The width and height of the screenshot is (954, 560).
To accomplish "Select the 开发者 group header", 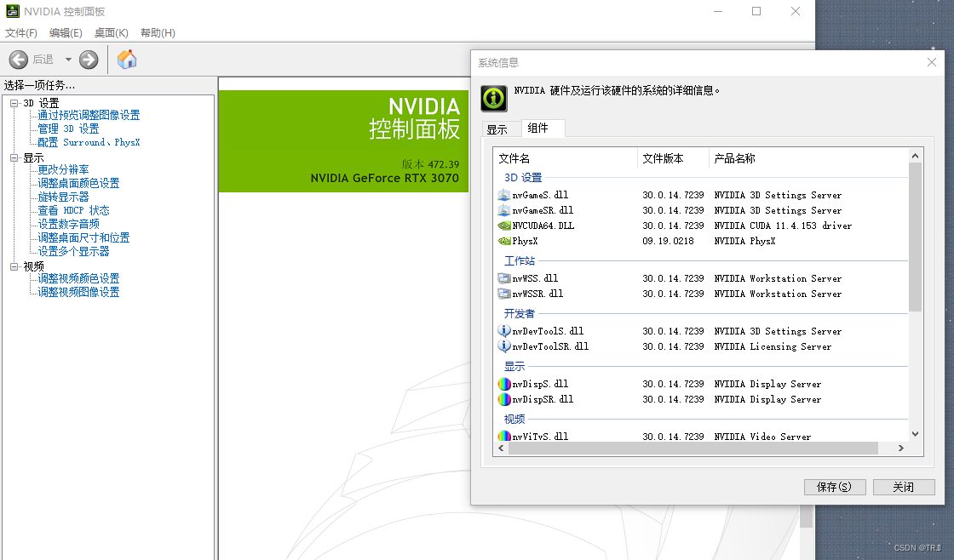I will coord(520,314).
